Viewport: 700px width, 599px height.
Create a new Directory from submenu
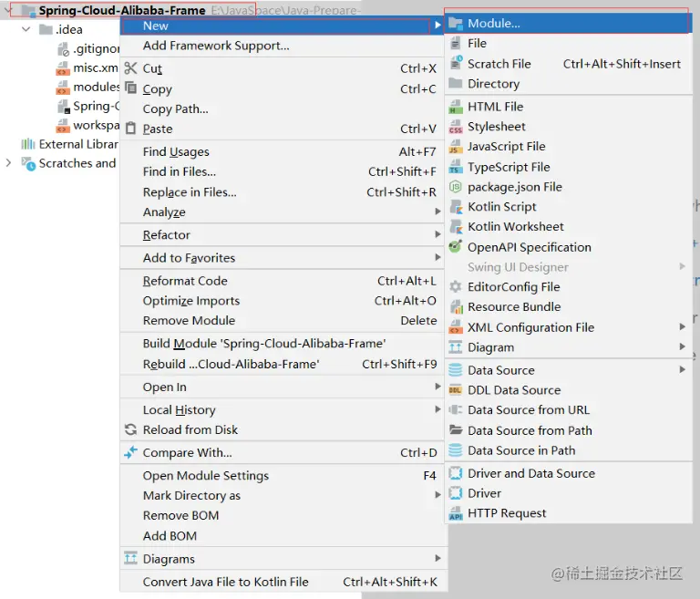569,84
